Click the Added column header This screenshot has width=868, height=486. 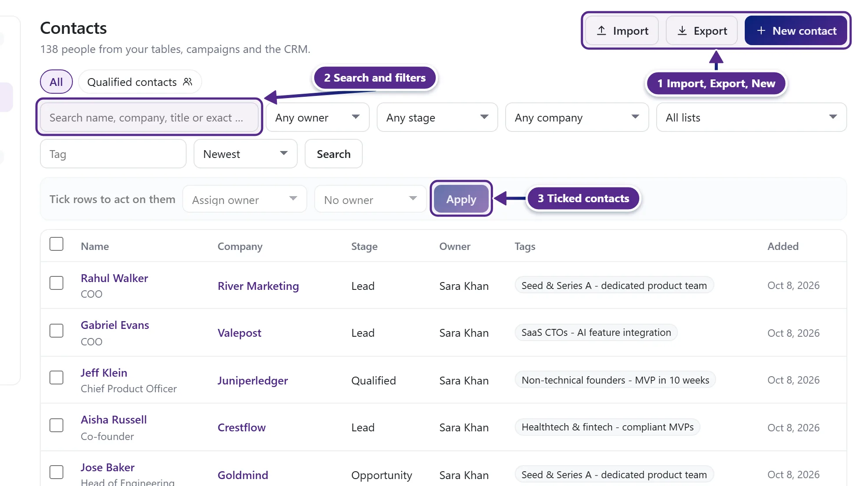[x=783, y=246]
